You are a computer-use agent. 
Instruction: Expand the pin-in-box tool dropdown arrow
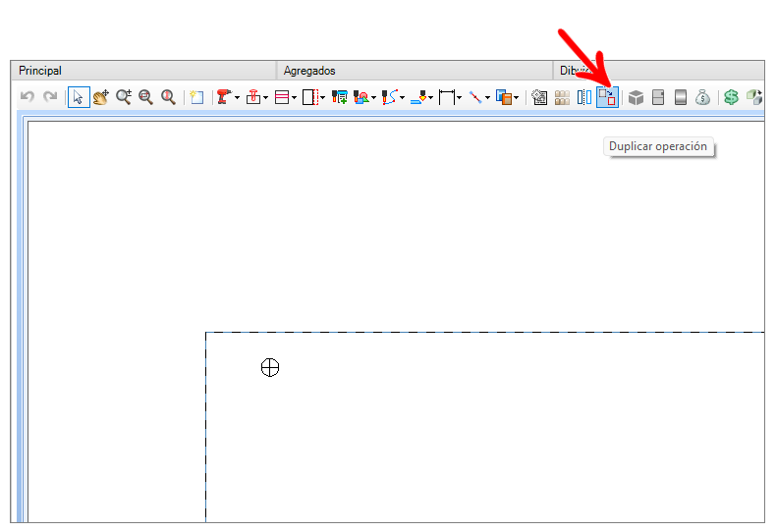point(266,98)
